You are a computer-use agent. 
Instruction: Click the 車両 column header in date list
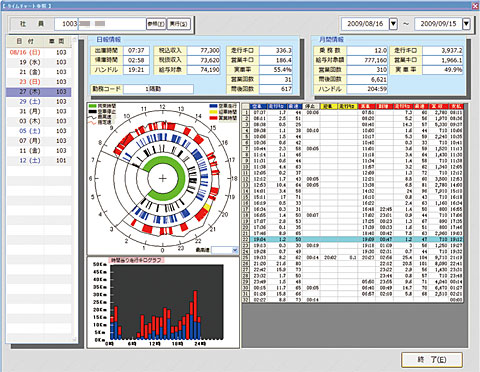pyautogui.click(x=57, y=41)
